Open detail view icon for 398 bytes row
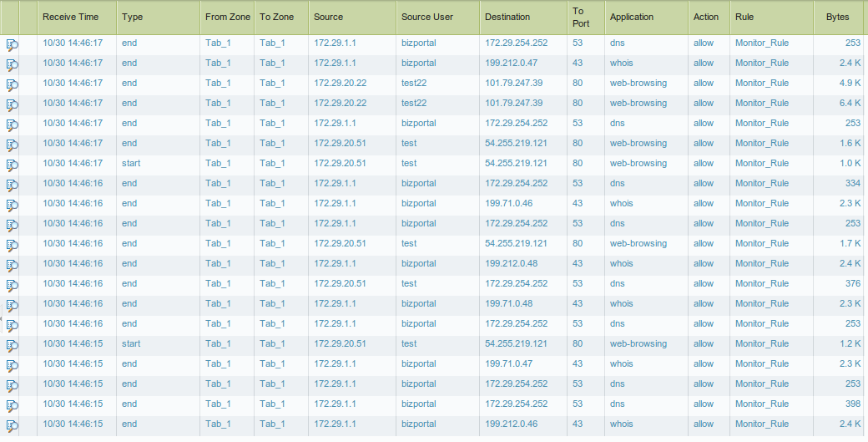The height and width of the screenshot is (442, 868). 12,405
